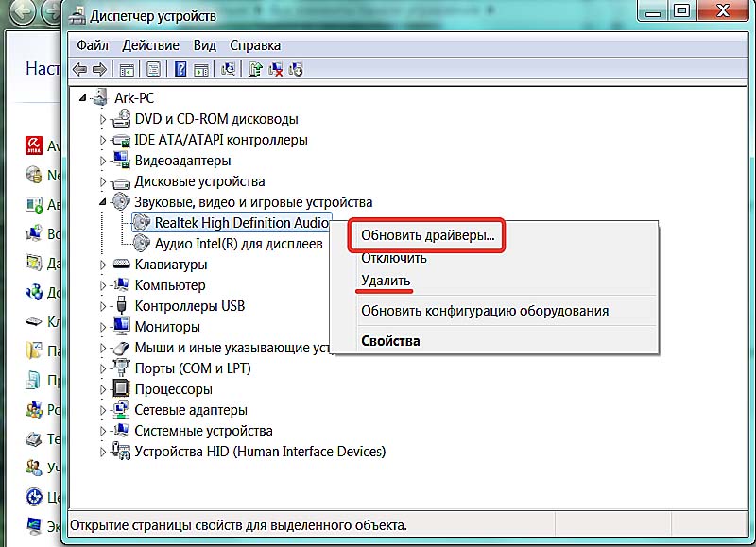Viewport: 756px width, 547px height.
Task: Click the blue Help question mark icon
Action: pyautogui.click(x=180, y=69)
